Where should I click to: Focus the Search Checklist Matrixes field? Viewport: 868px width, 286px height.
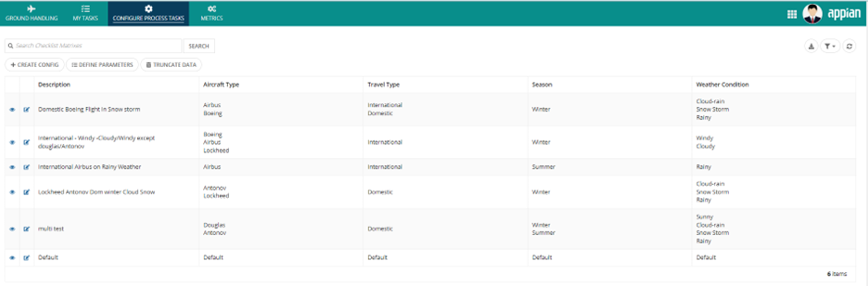coord(93,45)
